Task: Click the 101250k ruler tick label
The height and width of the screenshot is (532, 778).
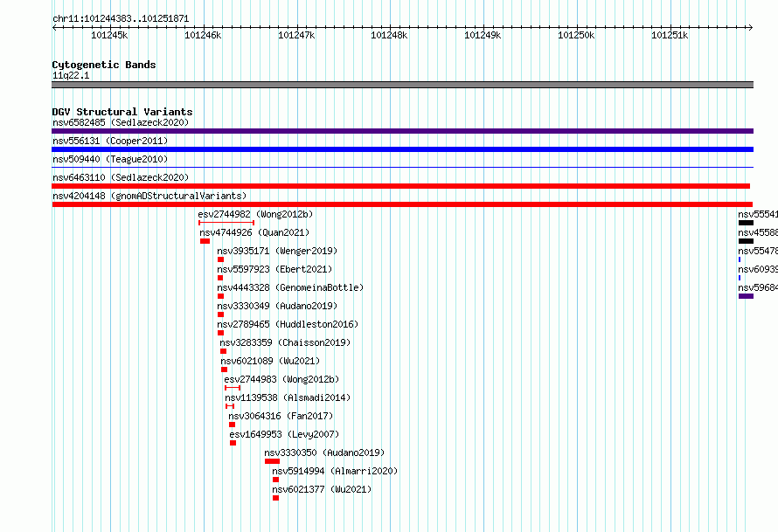Action: point(576,35)
